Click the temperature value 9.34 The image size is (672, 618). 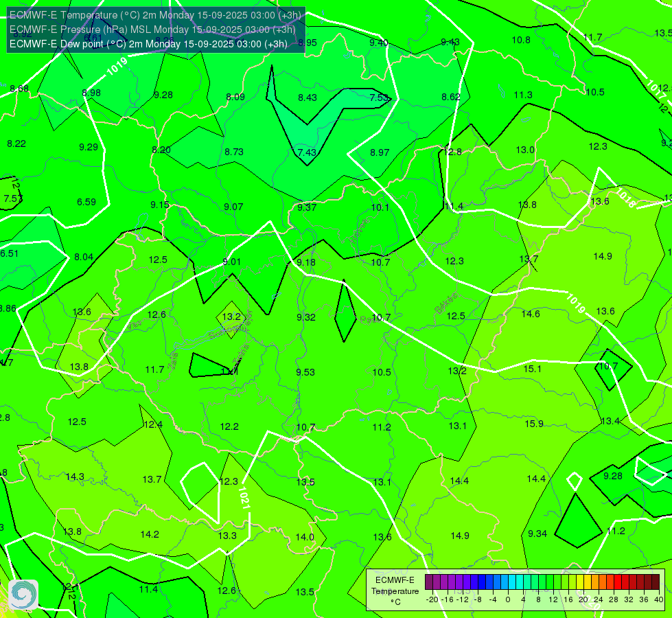(x=537, y=534)
